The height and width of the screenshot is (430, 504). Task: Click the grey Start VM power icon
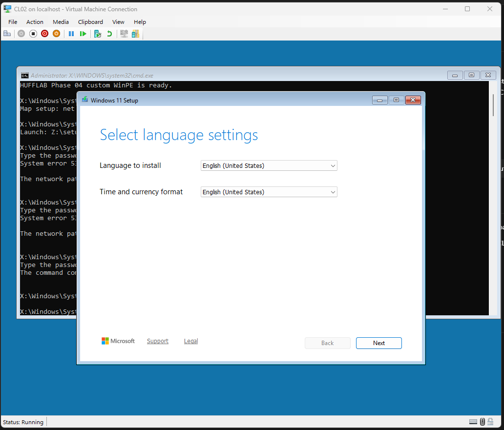21,34
